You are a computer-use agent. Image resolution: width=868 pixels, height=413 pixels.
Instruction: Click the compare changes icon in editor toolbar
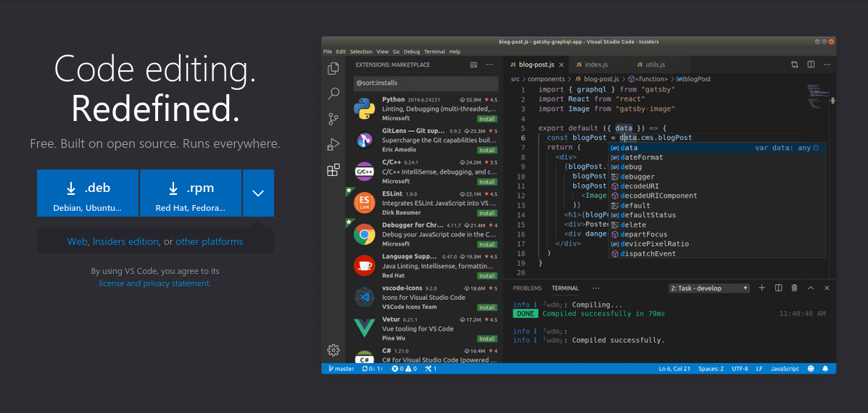[x=795, y=64]
